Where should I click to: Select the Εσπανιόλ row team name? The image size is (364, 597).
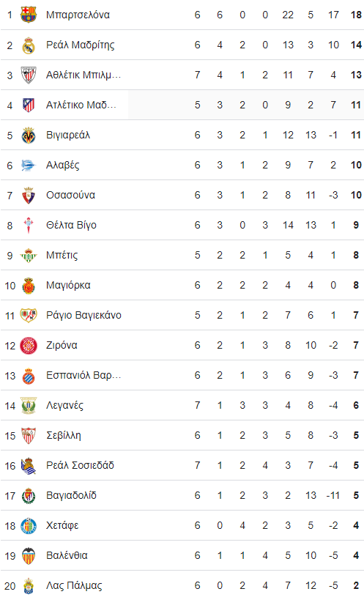[x=83, y=375]
